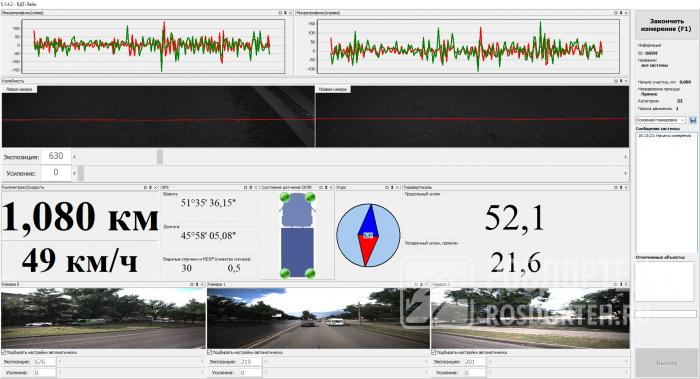Click rear-right green sensor status indicator
Image resolution: width=700 pixels, height=379 pixels.
point(310,273)
